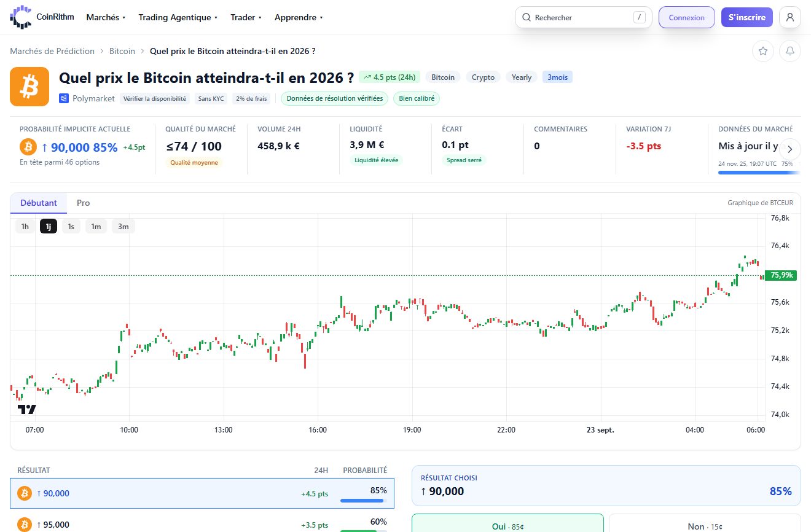
Task: Click the 85% probability bar
Action: 364,501
